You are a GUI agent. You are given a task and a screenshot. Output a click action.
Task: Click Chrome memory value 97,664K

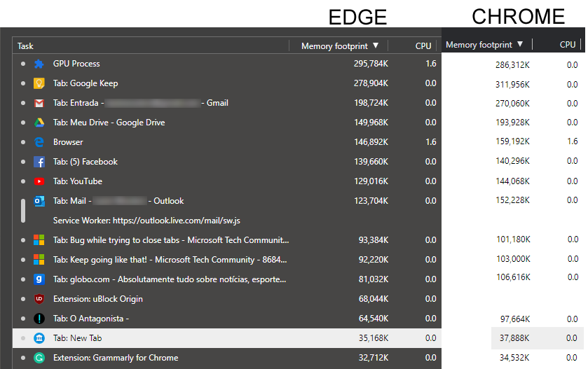coord(515,319)
